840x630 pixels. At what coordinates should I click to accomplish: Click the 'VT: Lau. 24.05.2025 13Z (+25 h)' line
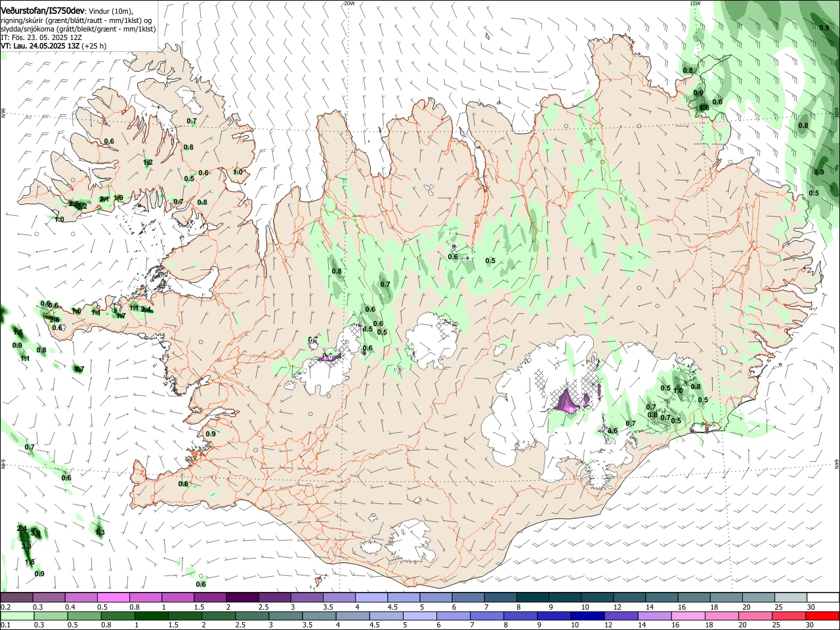[x=54, y=46]
